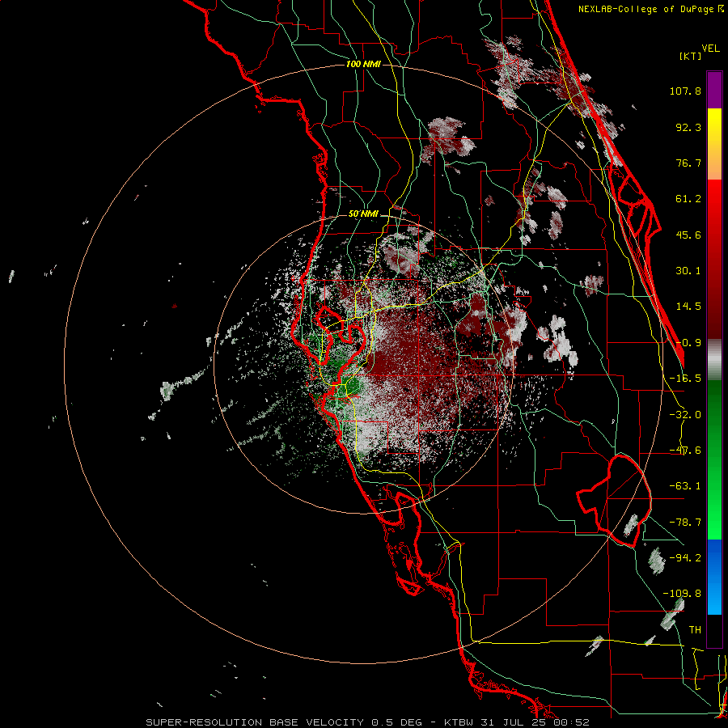This screenshot has width=728, height=728.
Task: Select the -78.7 velocity scale value
Action: tap(685, 523)
